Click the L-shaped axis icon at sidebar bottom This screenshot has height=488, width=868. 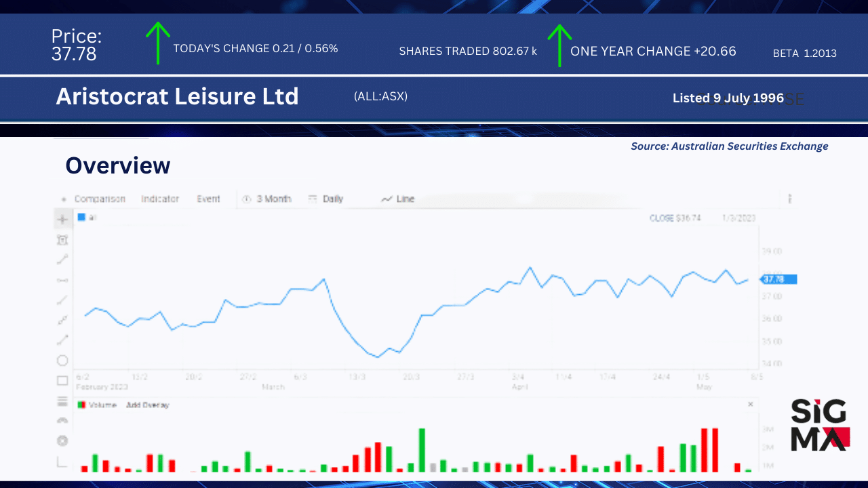click(62, 462)
